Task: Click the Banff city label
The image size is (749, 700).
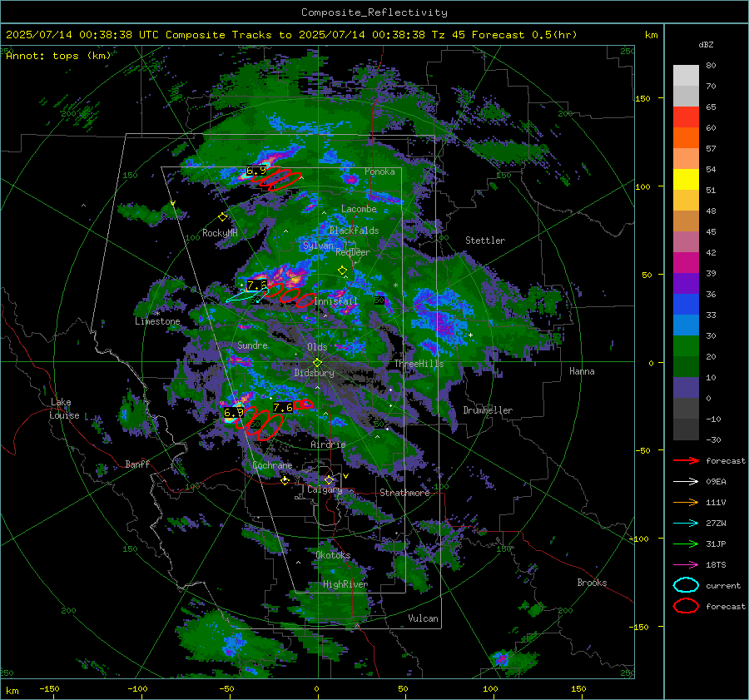Action: (x=137, y=464)
